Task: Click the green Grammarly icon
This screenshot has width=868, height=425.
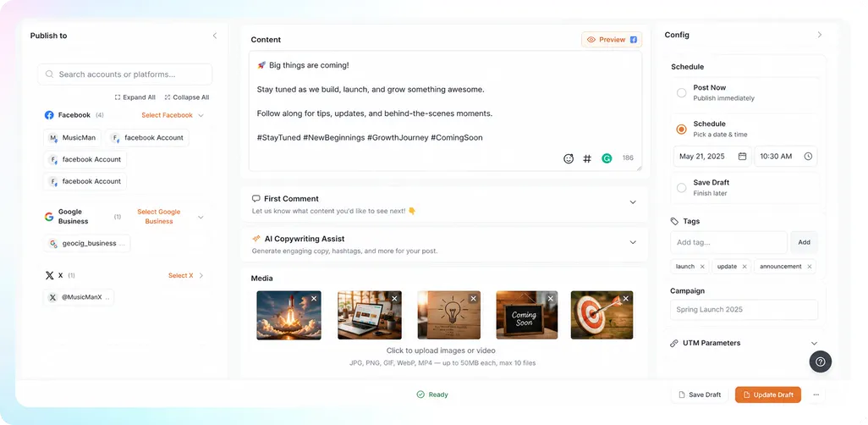Action: pyautogui.click(x=607, y=158)
